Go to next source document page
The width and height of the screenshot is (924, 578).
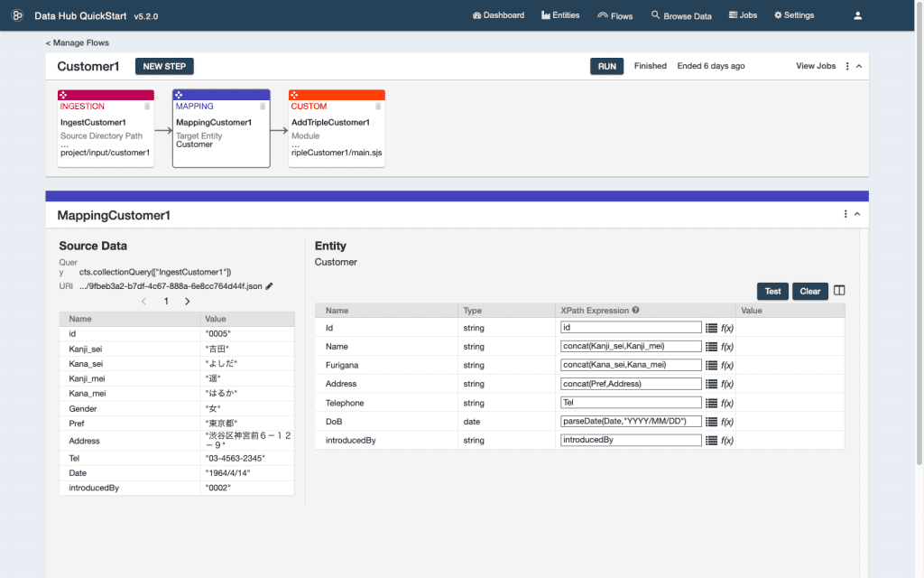point(188,302)
